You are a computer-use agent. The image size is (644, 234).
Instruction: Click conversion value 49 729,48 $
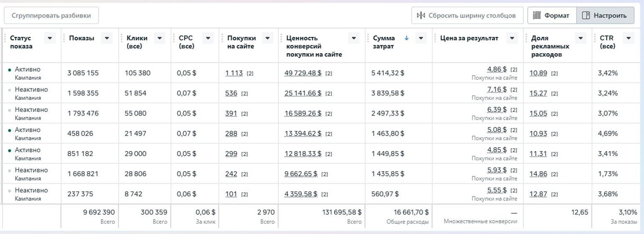pyautogui.click(x=303, y=73)
